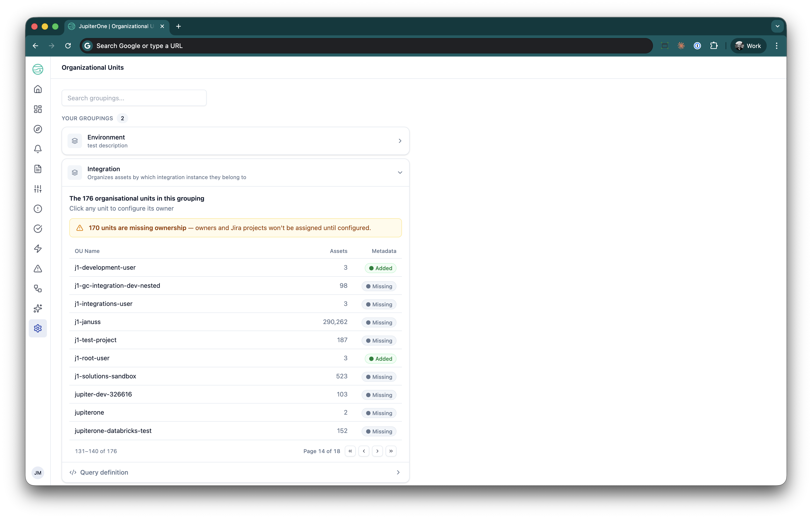The height and width of the screenshot is (519, 812).
Task: Click the Search groupings input field
Action: 133,98
